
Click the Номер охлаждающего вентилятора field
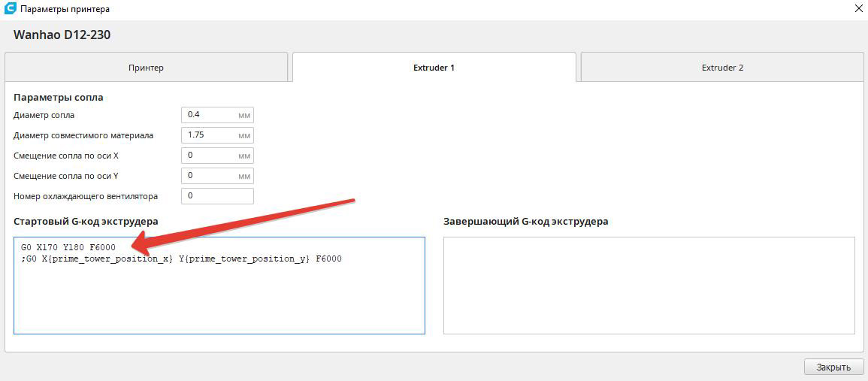click(217, 196)
